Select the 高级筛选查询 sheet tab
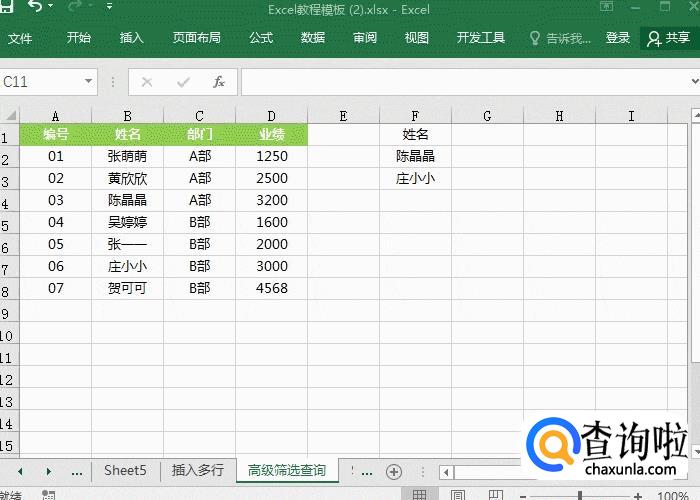700x500 pixels. (x=287, y=471)
